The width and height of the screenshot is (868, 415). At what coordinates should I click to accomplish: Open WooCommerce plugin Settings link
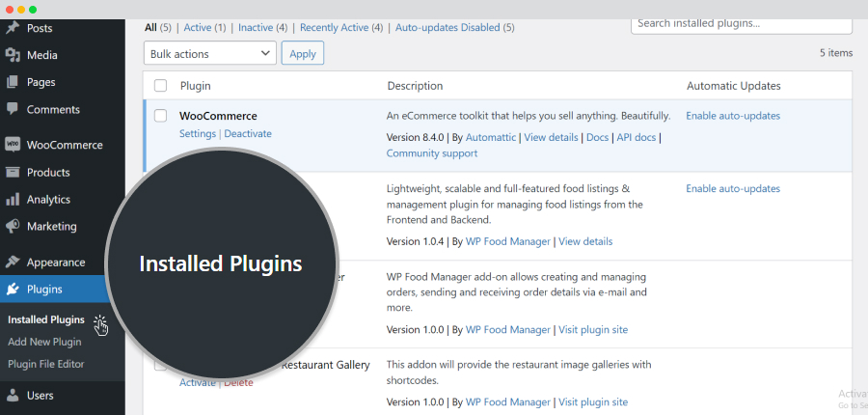coord(198,133)
